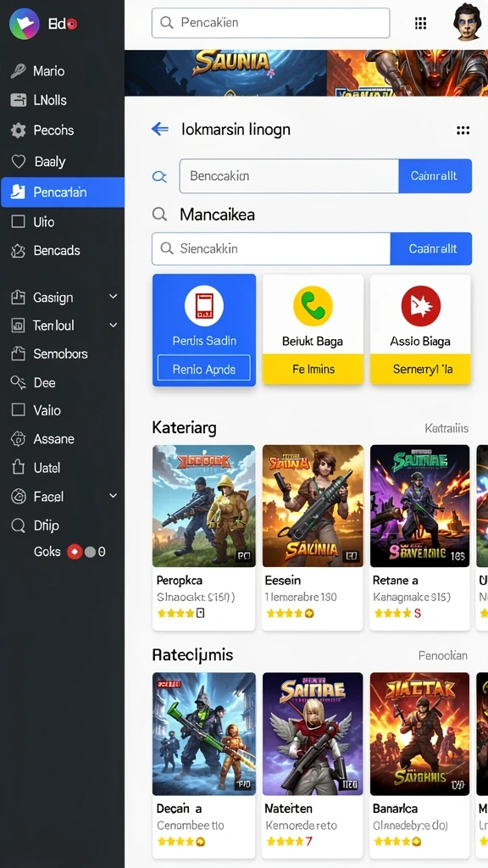The width and height of the screenshot is (488, 868).
Task: Click the colorful app logo in sidebar
Action: pos(24,24)
